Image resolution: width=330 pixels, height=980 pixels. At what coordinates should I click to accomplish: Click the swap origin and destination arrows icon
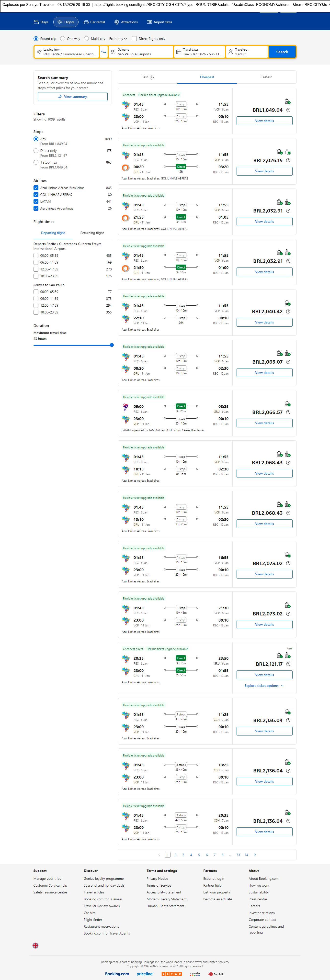click(103, 52)
